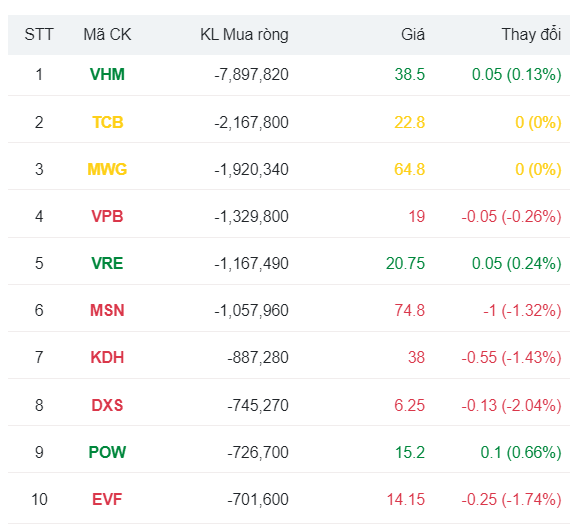Select net volume value -2,167,800
Image resolution: width=578 pixels, height=529 pixels.
click(251, 122)
